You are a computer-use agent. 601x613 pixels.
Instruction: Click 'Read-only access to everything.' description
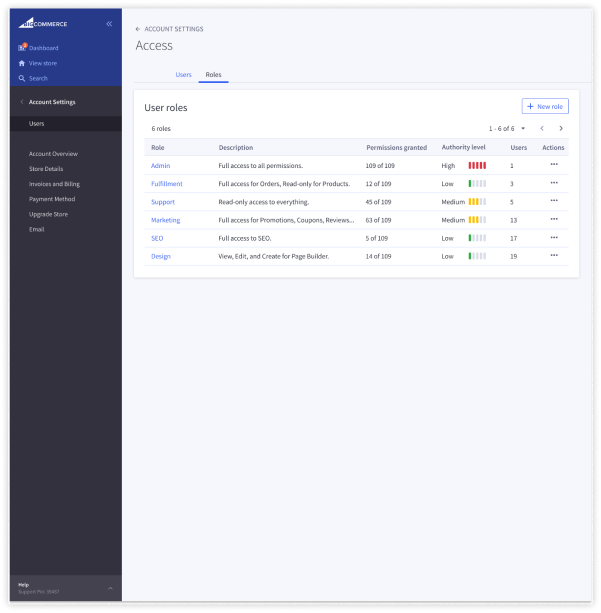pos(264,202)
